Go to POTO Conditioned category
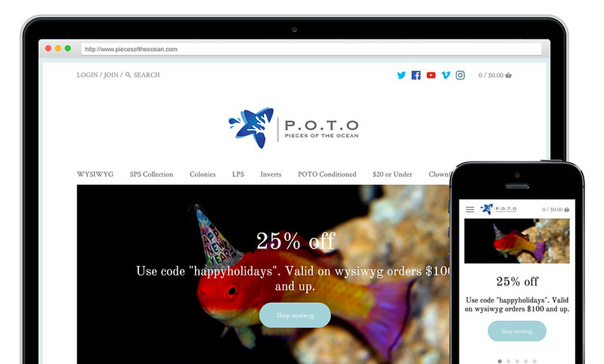Image resolution: width=604 pixels, height=364 pixels. [x=327, y=174]
